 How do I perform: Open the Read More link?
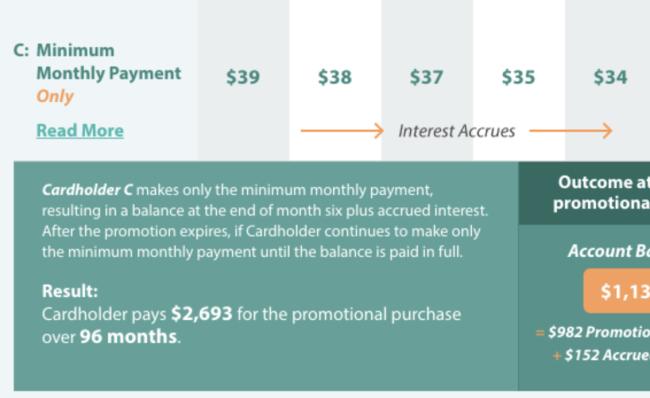[80, 131]
